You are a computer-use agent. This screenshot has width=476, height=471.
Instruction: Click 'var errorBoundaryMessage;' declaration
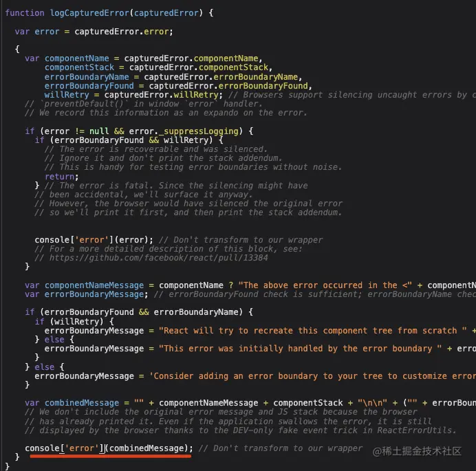pos(87,294)
